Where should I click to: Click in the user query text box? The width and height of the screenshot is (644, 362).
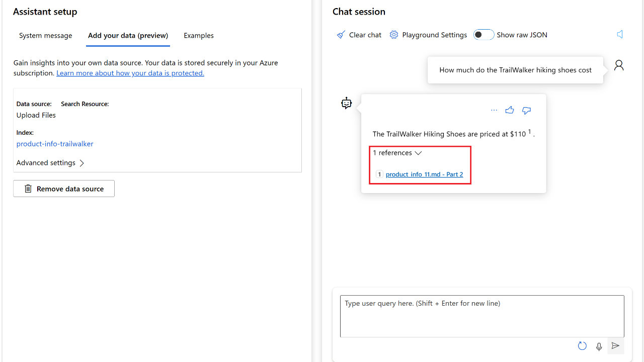click(x=482, y=316)
